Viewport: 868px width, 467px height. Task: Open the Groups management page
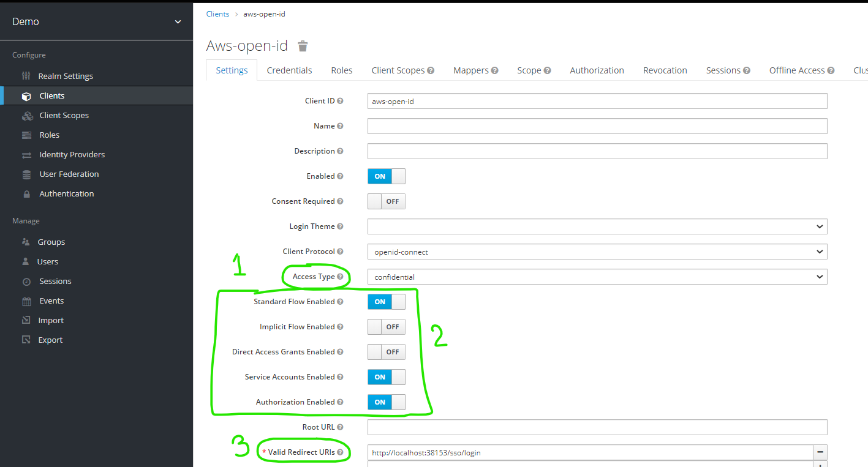tap(51, 242)
